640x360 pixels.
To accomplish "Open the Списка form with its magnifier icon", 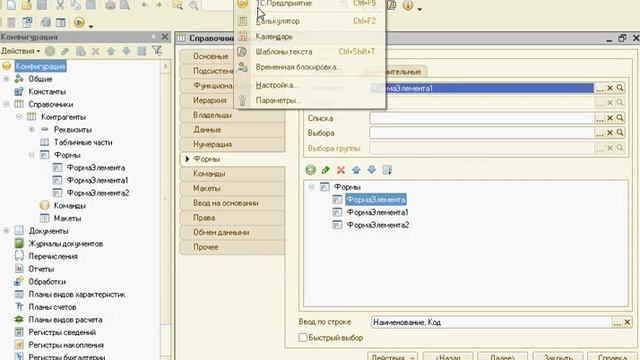I will click(x=620, y=118).
